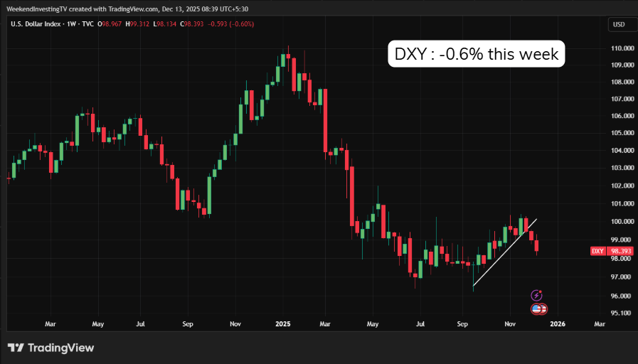Click the latest red candle on the chart

pos(536,246)
